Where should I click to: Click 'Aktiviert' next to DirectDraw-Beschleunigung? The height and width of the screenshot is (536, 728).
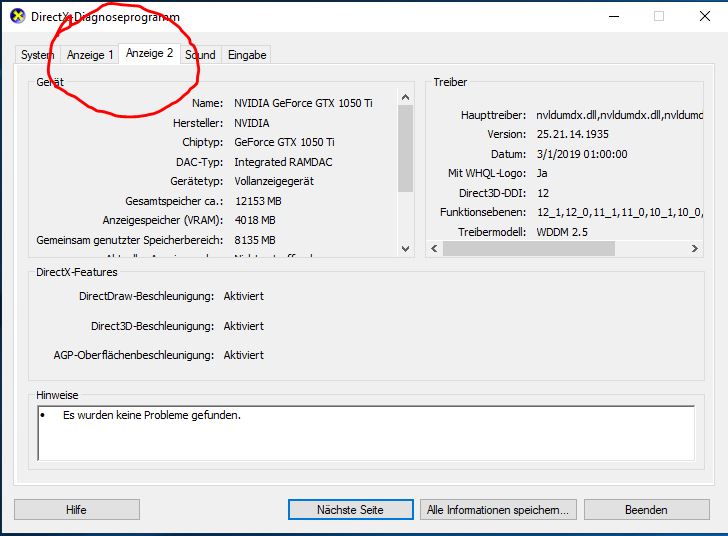tap(244, 296)
